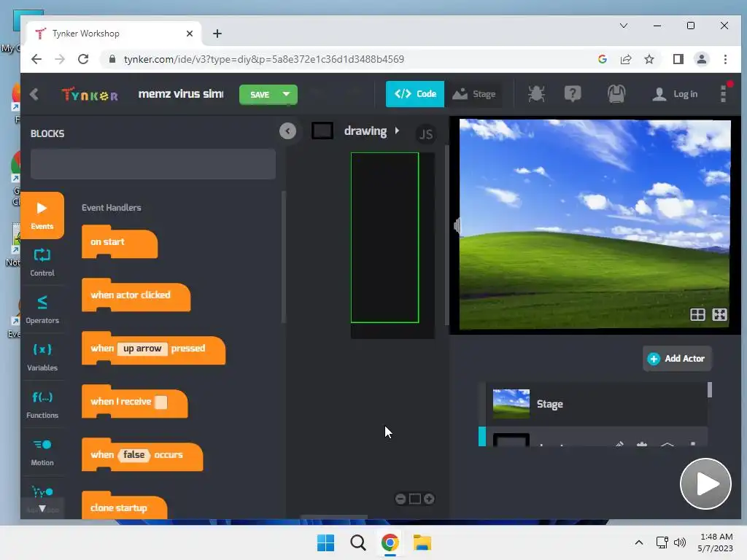Click the debugger bug icon
This screenshot has height=560, width=747.
pos(536,94)
